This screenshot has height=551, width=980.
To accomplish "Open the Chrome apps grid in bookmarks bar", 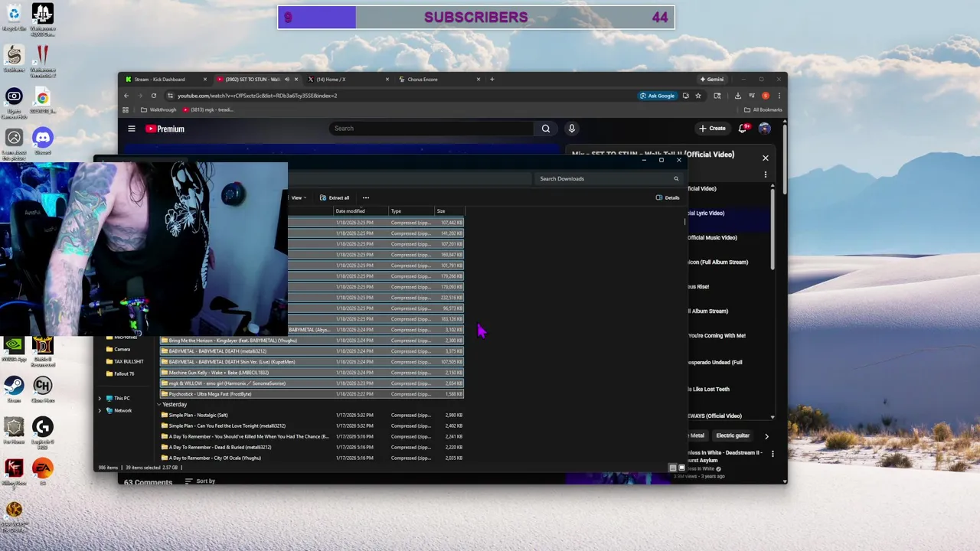I will pyautogui.click(x=126, y=109).
